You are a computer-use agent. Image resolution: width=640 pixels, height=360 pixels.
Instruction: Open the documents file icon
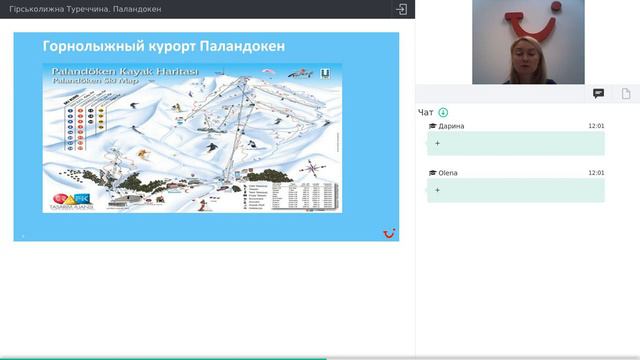pyautogui.click(x=626, y=94)
